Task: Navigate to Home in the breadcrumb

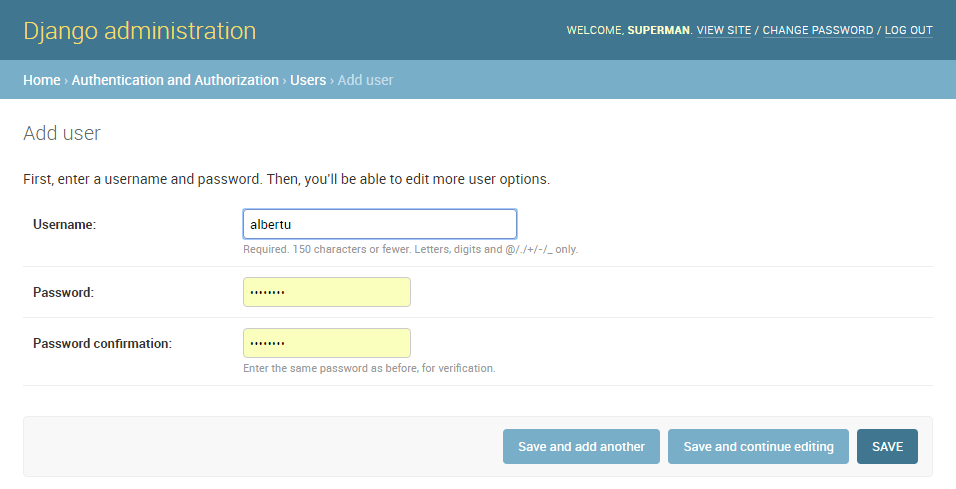Action: [x=42, y=80]
